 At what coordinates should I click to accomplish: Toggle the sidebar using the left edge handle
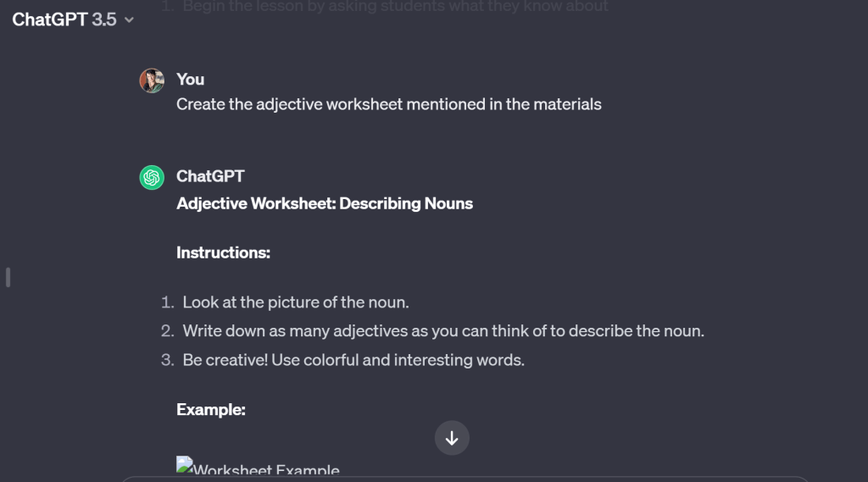(x=8, y=277)
